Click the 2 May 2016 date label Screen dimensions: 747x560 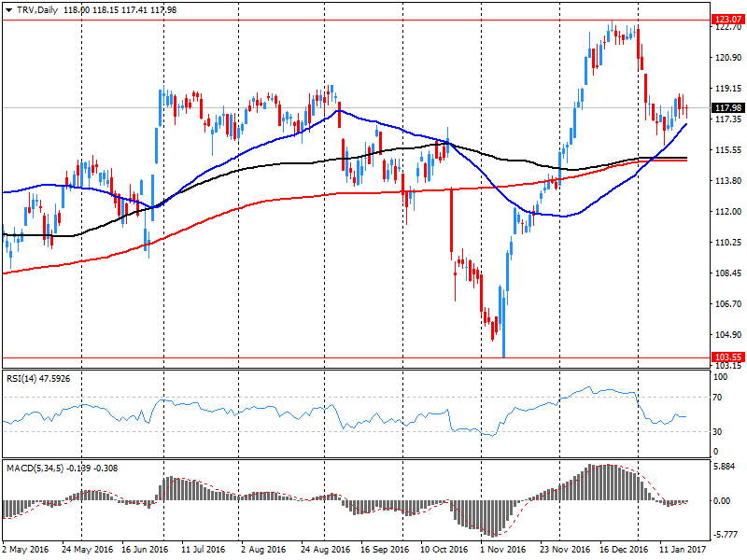[25, 550]
